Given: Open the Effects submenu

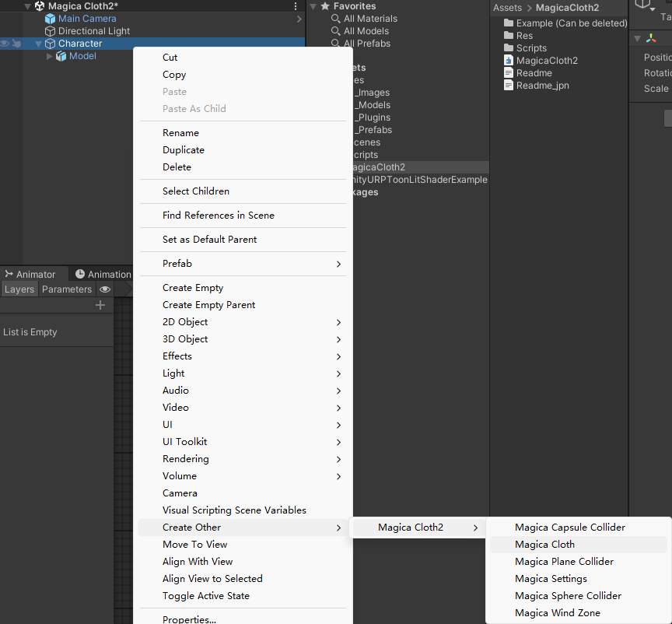Looking at the screenshot, I should 243,356.
